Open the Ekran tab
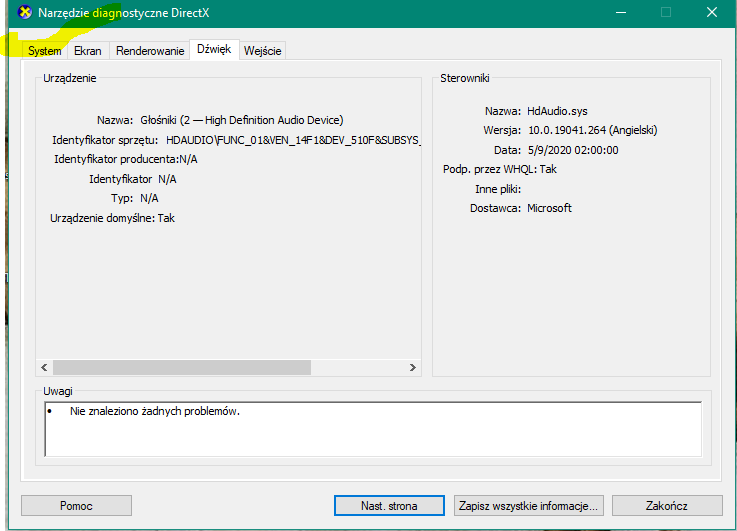 88,51
